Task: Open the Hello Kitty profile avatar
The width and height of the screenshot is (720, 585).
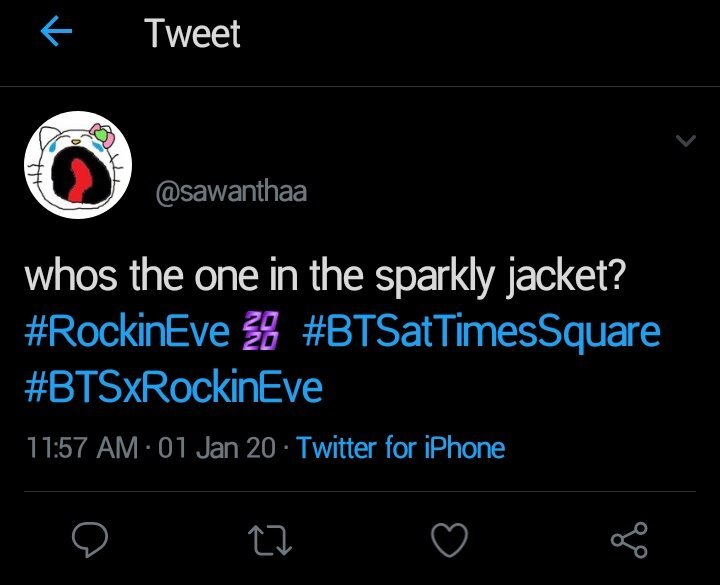Action: (x=76, y=165)
